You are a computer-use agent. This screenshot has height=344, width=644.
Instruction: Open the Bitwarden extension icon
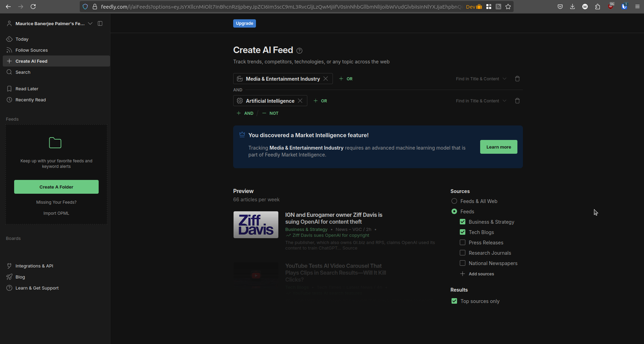click(x=624, y=6)
